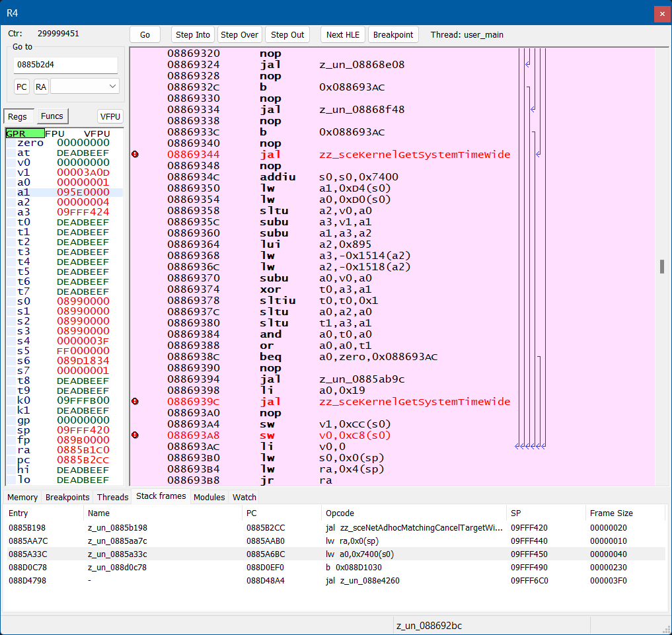Select register sp value 09FFF420

(83, 430)
